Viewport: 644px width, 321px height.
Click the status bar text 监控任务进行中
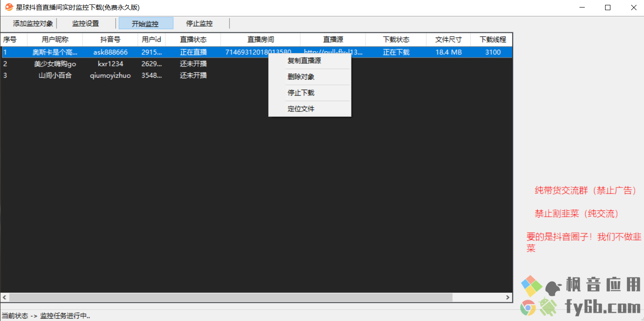(65, 316)
